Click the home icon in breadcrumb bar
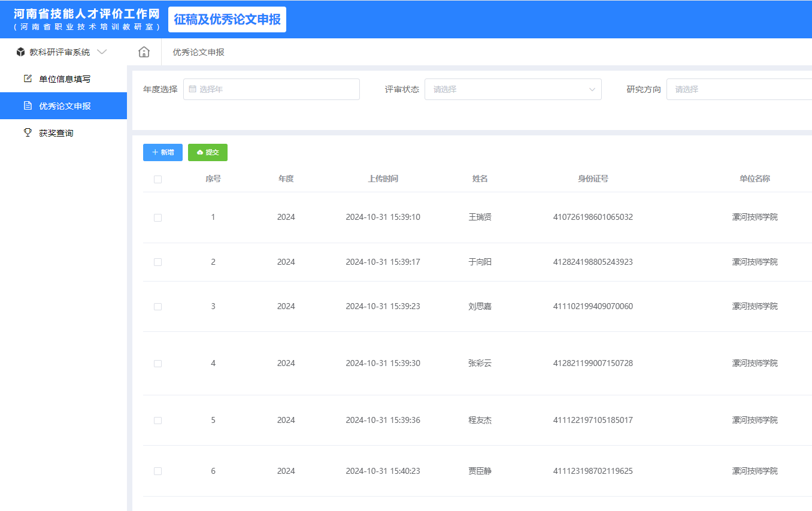The height and width of the screenshot is (511, 812). pyautogui.click(x=144, y=52)
